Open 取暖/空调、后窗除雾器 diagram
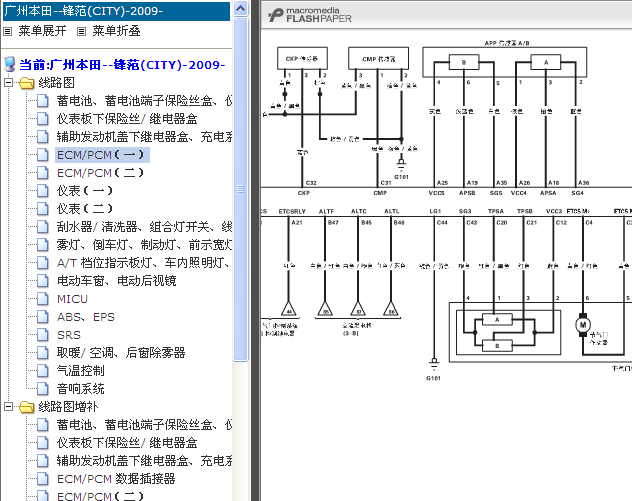 point(121,353)
